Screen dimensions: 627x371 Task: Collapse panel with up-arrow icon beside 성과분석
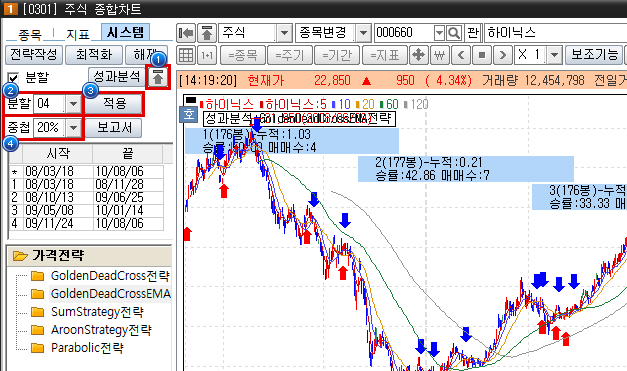tap(158, 77)
